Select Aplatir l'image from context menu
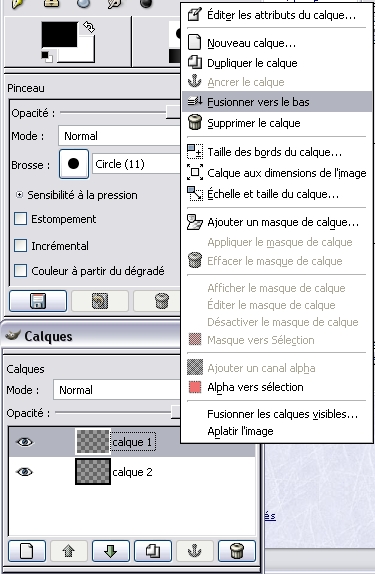This screenshot has height=574, width=375. tap(240, 431)
